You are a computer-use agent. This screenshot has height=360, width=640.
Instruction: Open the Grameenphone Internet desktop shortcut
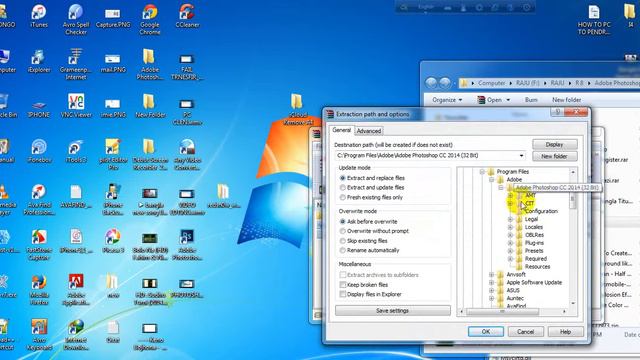pyautogui.click(x=76, y=64)
